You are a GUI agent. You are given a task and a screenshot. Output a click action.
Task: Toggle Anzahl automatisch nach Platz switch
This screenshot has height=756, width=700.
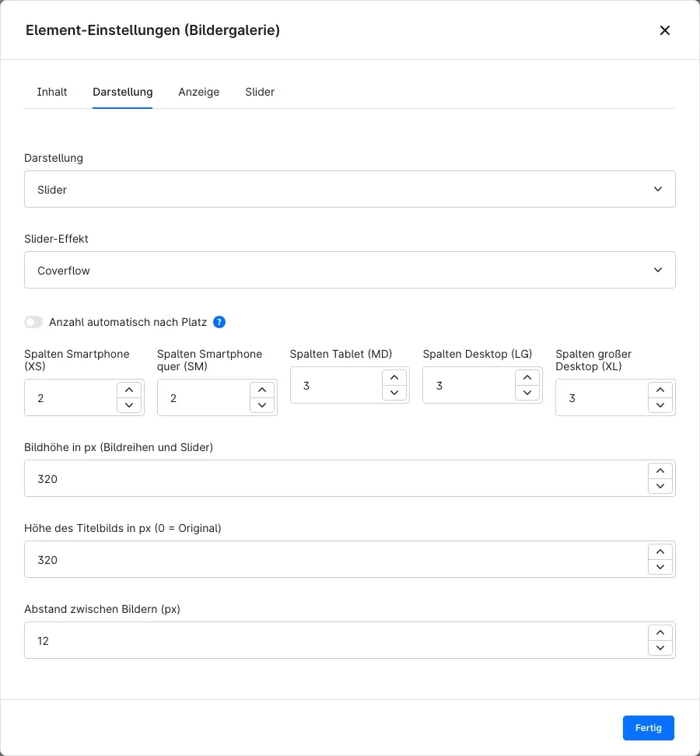(33, 322)
